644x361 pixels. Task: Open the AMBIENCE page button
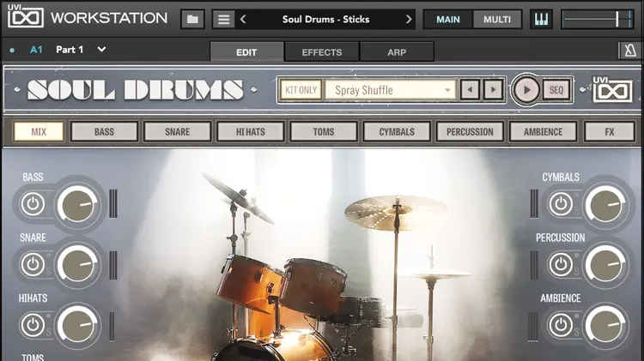543,132
